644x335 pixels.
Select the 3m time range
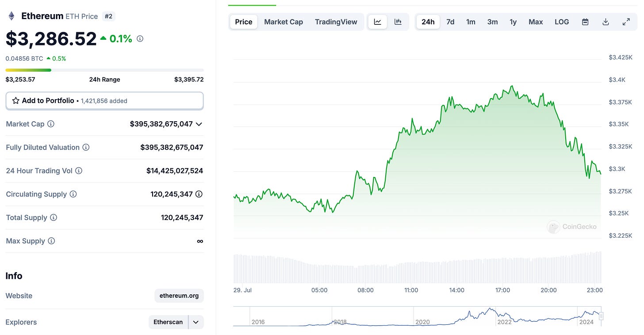[492, 22]
